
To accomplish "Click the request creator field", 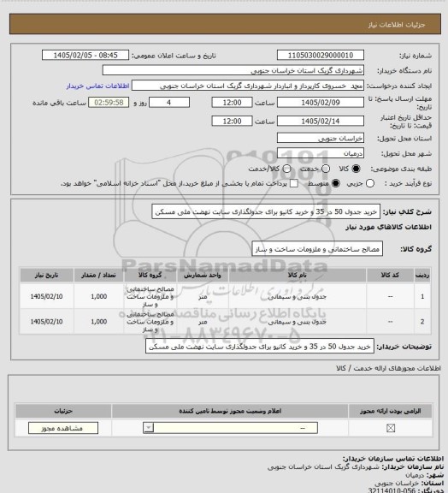I will [248, 86].
